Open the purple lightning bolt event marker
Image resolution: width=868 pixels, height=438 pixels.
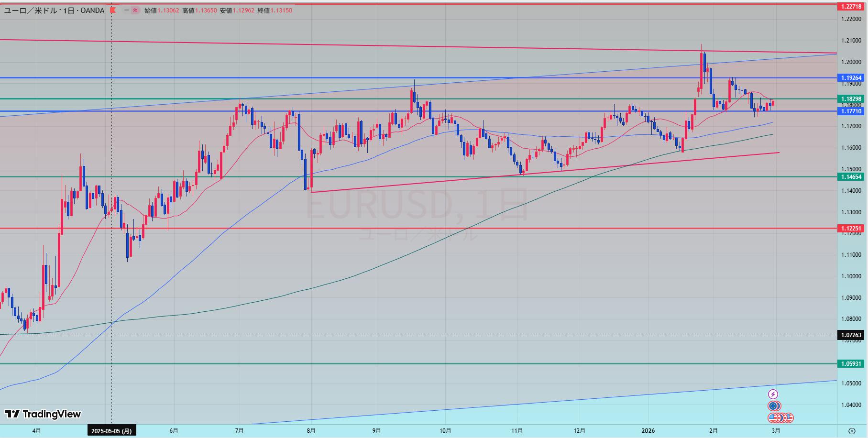coord(773,394)
